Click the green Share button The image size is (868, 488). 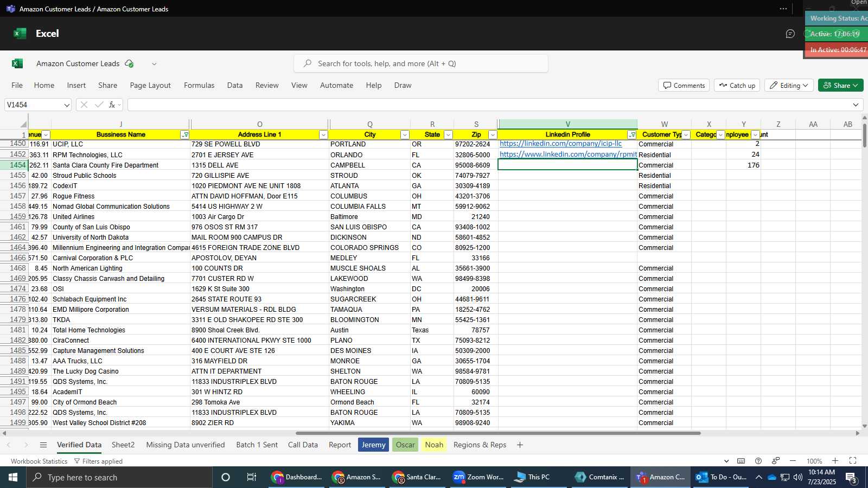point(840,85)
